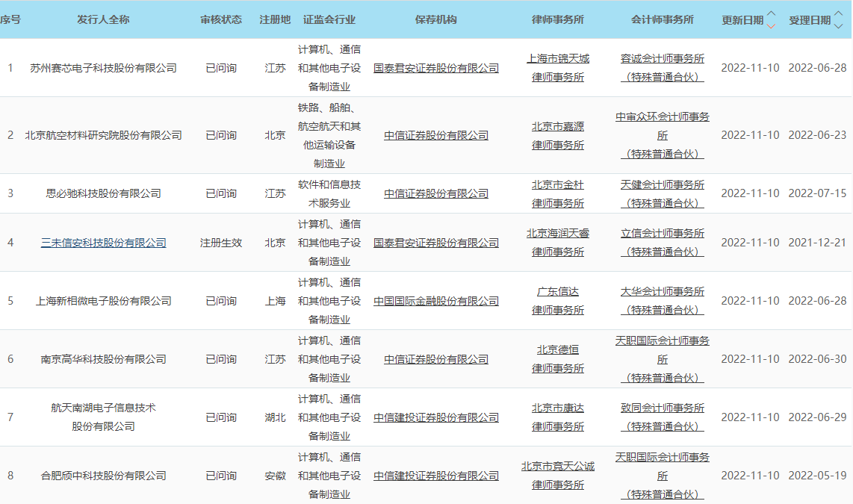Click the 注册地 column header

tap(275, 19)
